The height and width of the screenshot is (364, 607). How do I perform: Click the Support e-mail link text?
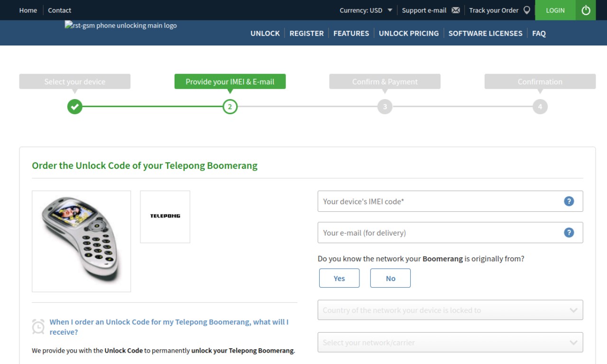click(x=424, y=10)
